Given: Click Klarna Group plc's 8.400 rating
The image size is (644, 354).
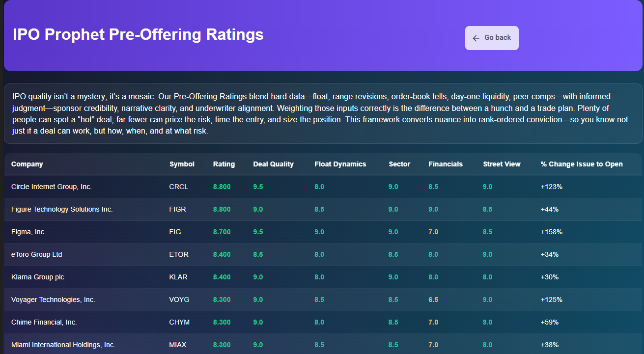Looking at the screenshot, I should (x=222, y=277).
